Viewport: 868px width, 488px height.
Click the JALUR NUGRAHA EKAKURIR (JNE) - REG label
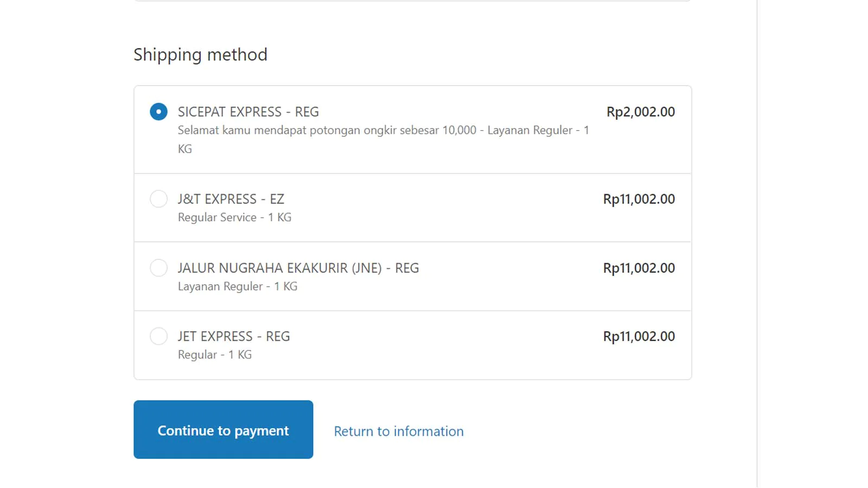tap(298, 268)
